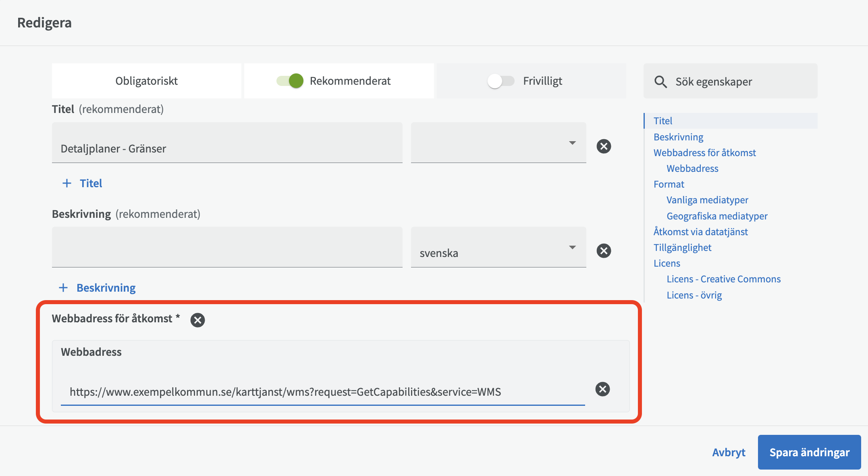Remove Webbadress för åtkomst section X icon
Screen dimensions: 868x476
click(x=197, y=320)
